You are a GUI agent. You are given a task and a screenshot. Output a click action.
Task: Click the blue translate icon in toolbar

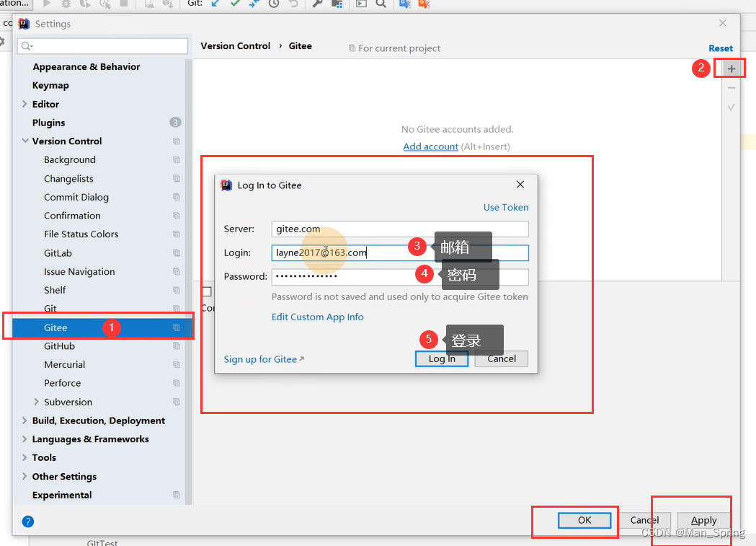pyautogui.click(x=404, y=4)
